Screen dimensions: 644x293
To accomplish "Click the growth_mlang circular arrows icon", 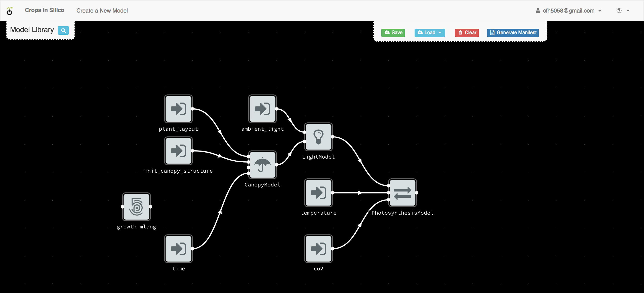I will click(137, 207).
